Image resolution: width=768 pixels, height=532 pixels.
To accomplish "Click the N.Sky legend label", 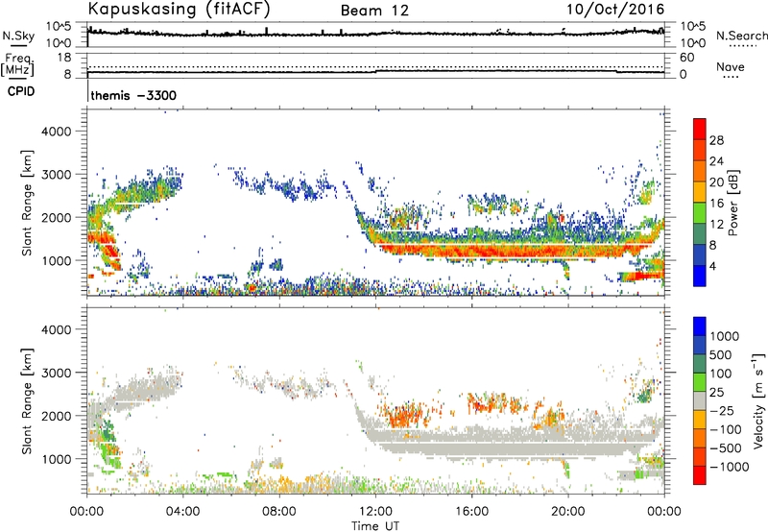I will pyautogui.click(x=18, y=36).
